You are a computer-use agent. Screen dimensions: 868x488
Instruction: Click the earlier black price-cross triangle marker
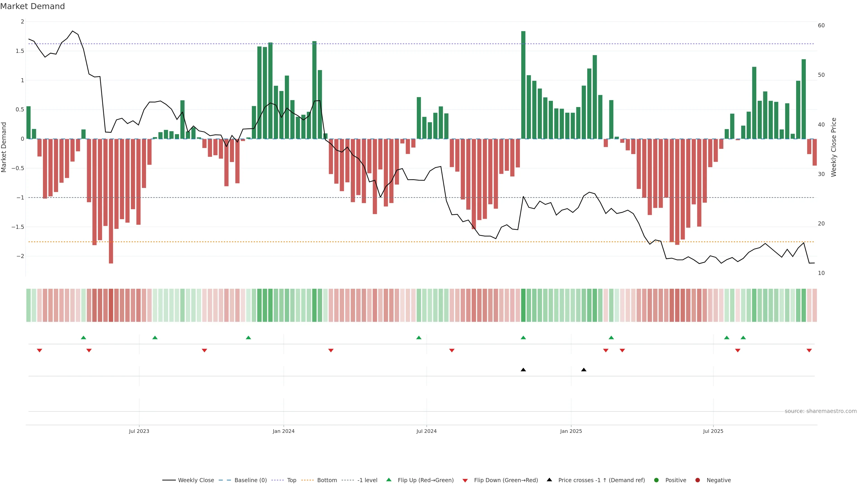[523, 370]
